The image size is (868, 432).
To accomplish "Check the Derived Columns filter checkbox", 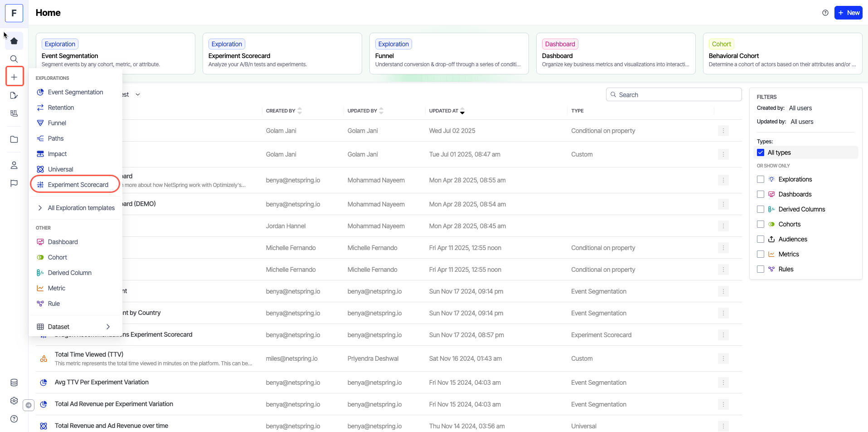I will pos(761,209).
